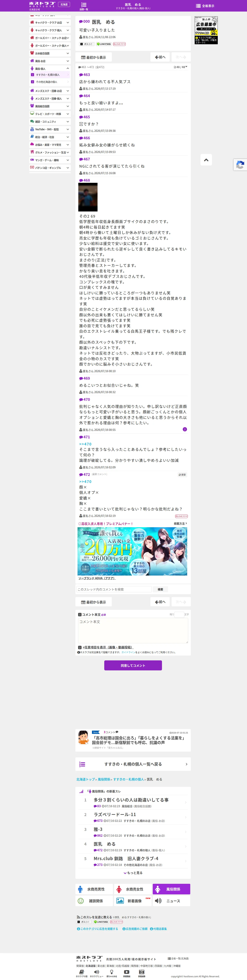Expand the キャバクラ・クラブ-お店 sidebar section
The width and height of the screenshot is (247, 980).
pyautogui.click(x=50, y=23)
